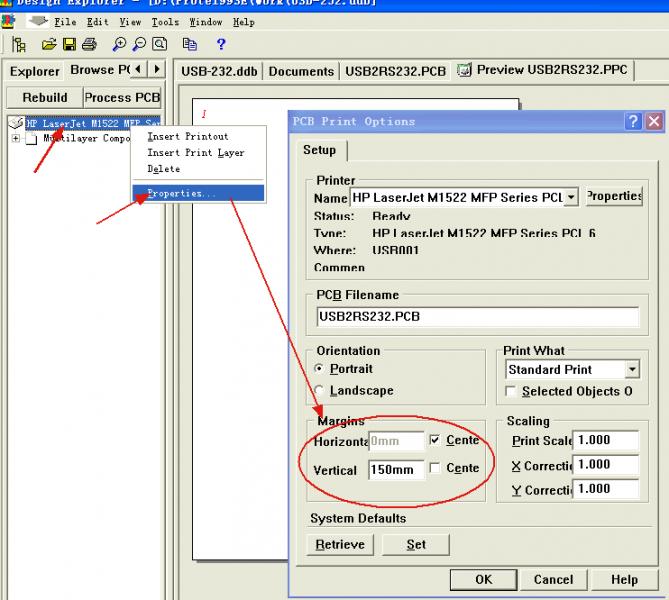
Task: Expand the Multilayer Composite tree node
Action: (15, 138)
